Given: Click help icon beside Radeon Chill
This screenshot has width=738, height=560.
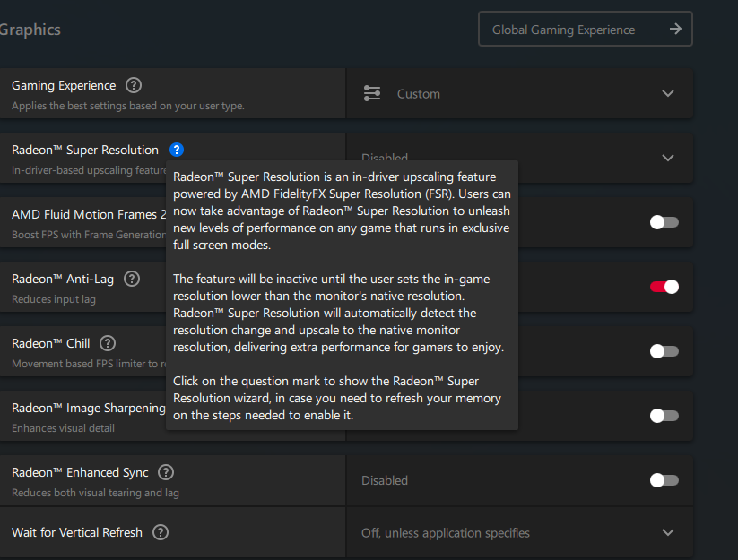Looking at the screenshot, I should coord(108,343).
